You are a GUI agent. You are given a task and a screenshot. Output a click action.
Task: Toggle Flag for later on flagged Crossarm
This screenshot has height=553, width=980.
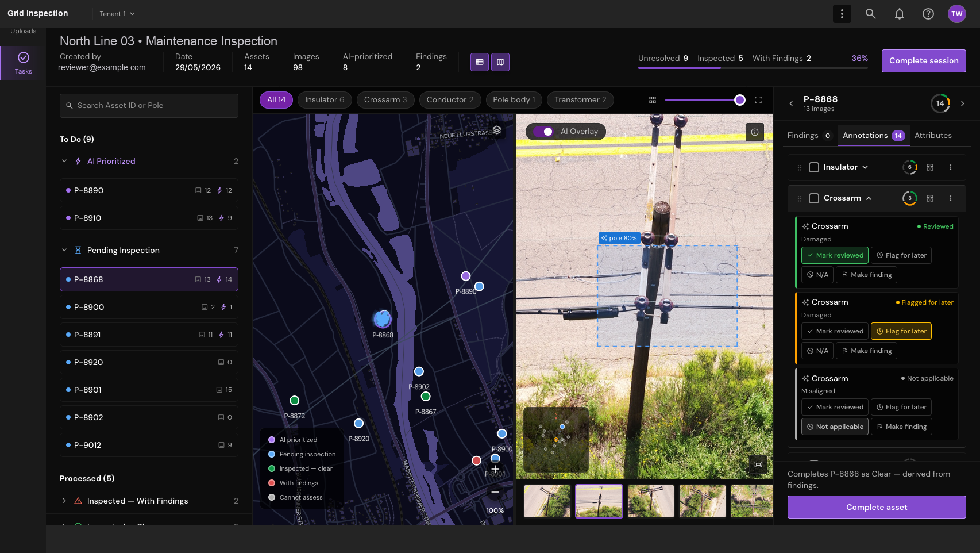[901, 331]
